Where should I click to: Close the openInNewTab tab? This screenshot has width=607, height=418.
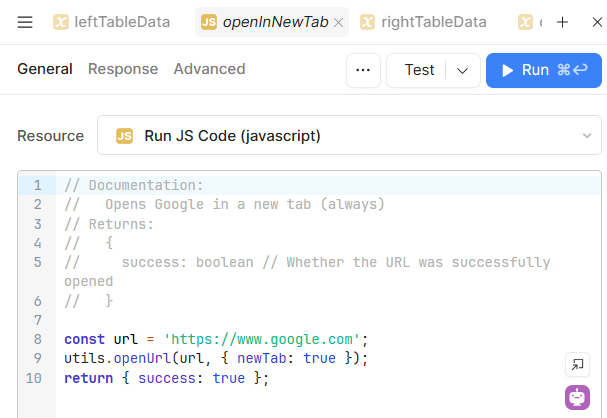pos(338,22)
